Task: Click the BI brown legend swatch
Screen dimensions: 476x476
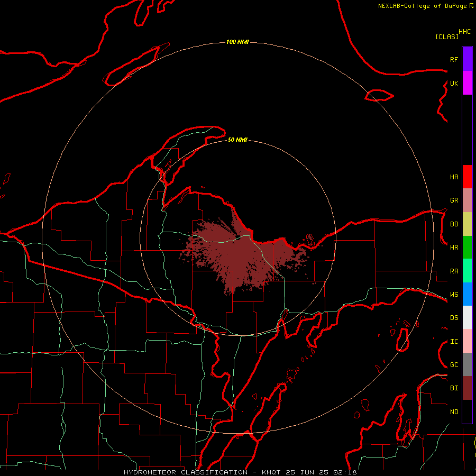Action: point(467,388)
